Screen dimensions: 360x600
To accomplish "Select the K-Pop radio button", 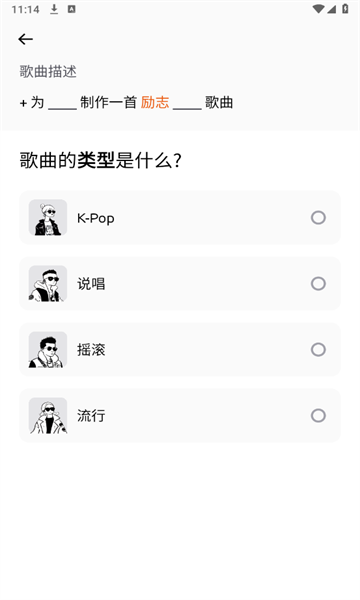I will (318, 218).
